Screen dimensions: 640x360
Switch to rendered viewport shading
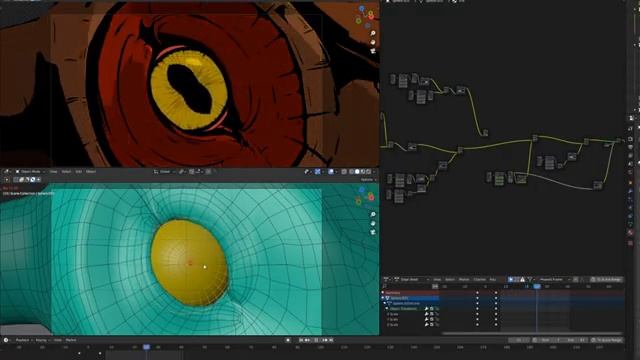369,171
